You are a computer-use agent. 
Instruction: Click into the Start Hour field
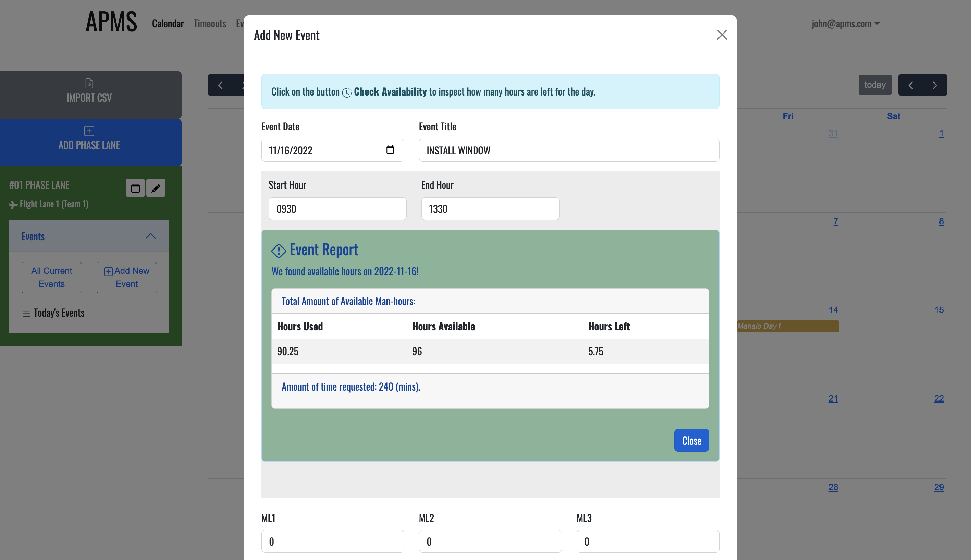pyautogui.click(x=337, y=209)
